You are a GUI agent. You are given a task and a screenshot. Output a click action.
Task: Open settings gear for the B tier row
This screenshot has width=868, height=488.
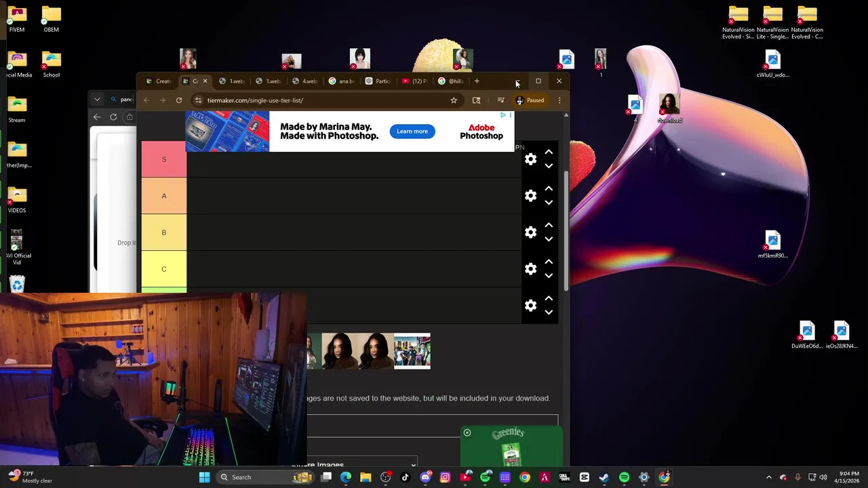(x=530, y=232)
